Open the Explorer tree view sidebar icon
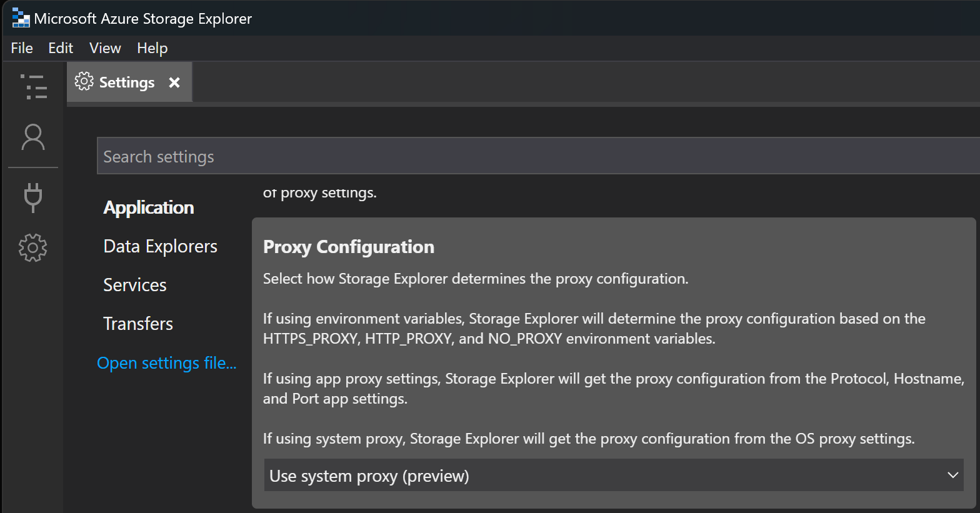This screenshot has height=513, width=980. (33, 87)
